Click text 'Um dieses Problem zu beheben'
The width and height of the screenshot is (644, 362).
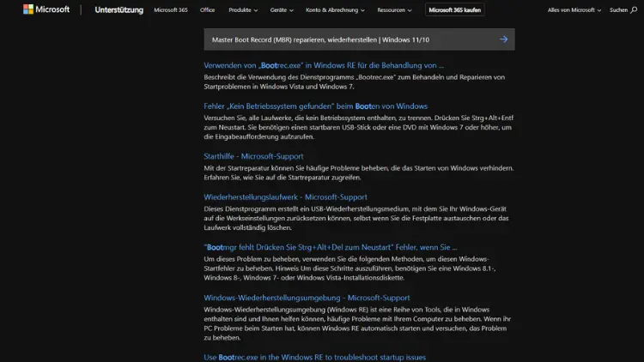(x=349, y=268)
